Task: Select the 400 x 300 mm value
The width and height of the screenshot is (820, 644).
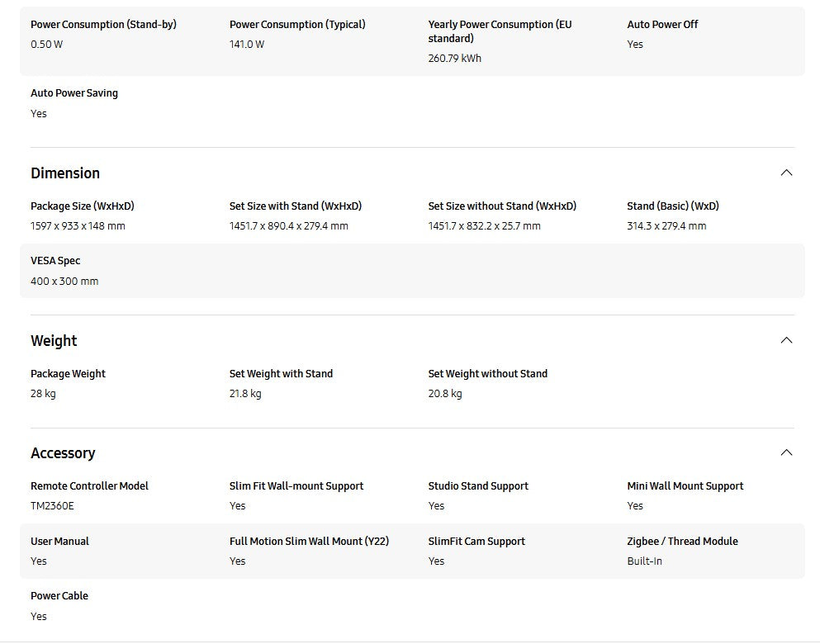Action: pos(64,282)
